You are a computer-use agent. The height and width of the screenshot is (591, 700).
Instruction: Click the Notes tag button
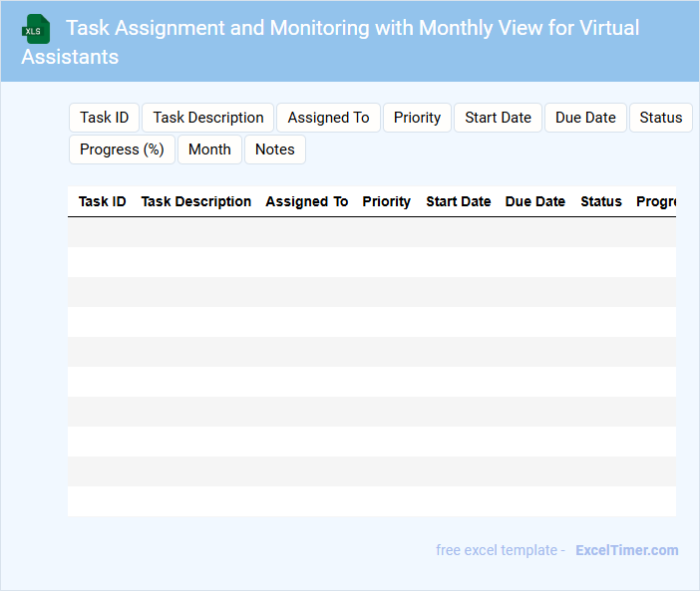(x=274, y=149)
